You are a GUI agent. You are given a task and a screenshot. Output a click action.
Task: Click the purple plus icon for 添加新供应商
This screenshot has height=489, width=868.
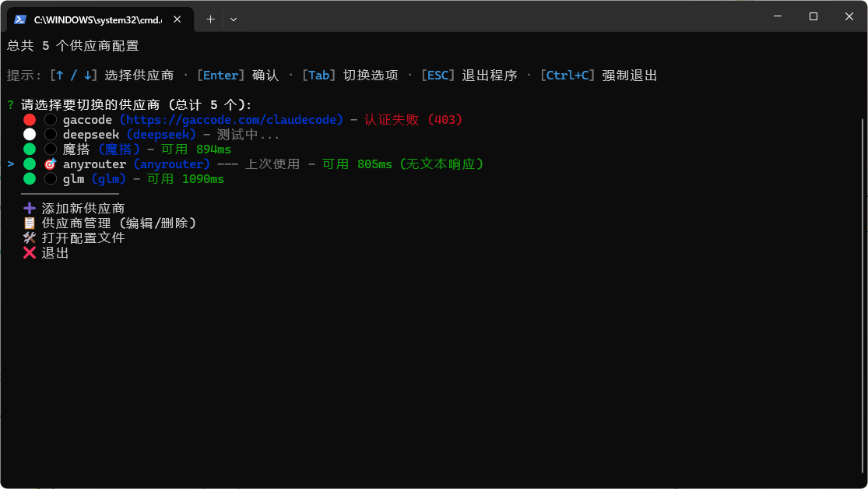(x=30, y=208)
